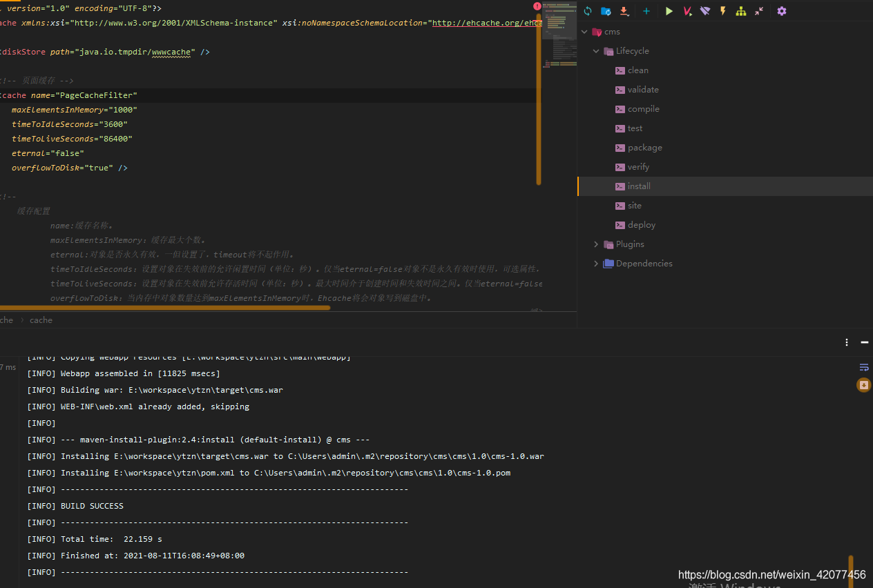Place cursor on eternal="false" line

tap(48, 153)
